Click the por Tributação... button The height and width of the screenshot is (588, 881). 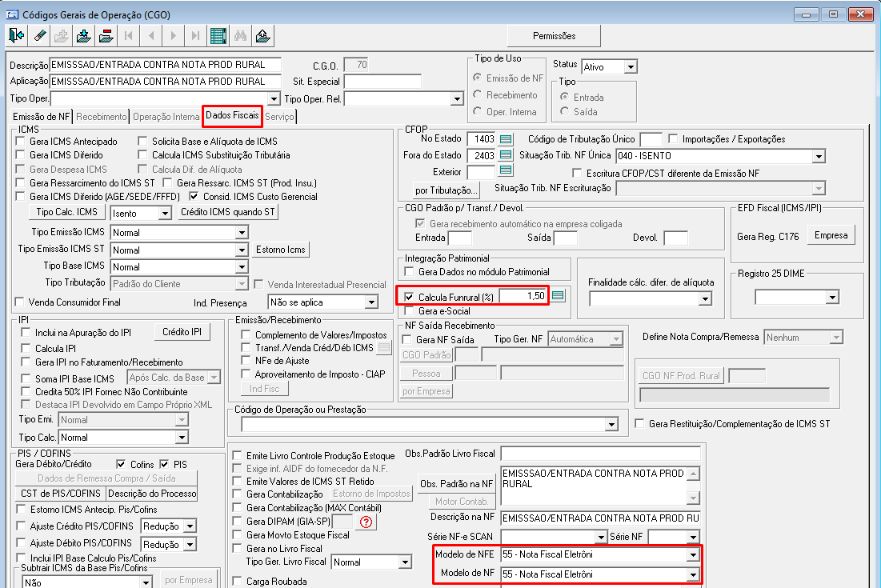[x=447, y=190]
